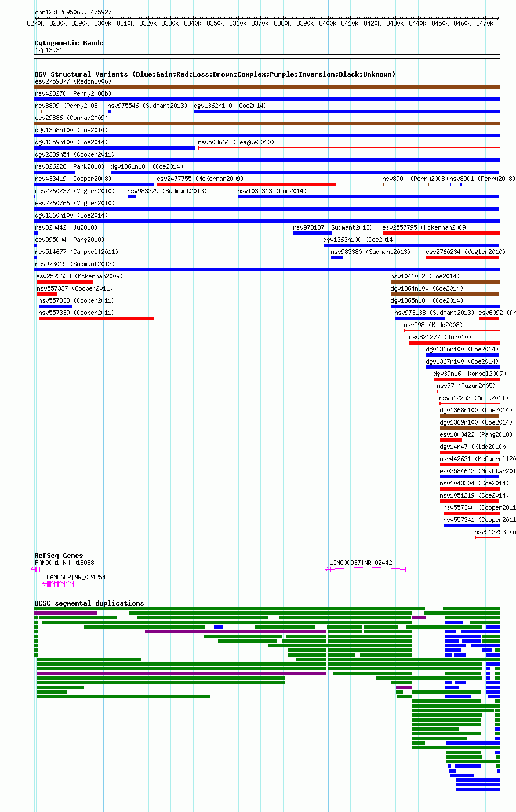
Task: Select nsv983380 (Sudmant2013) variant label
Action: 371,252
